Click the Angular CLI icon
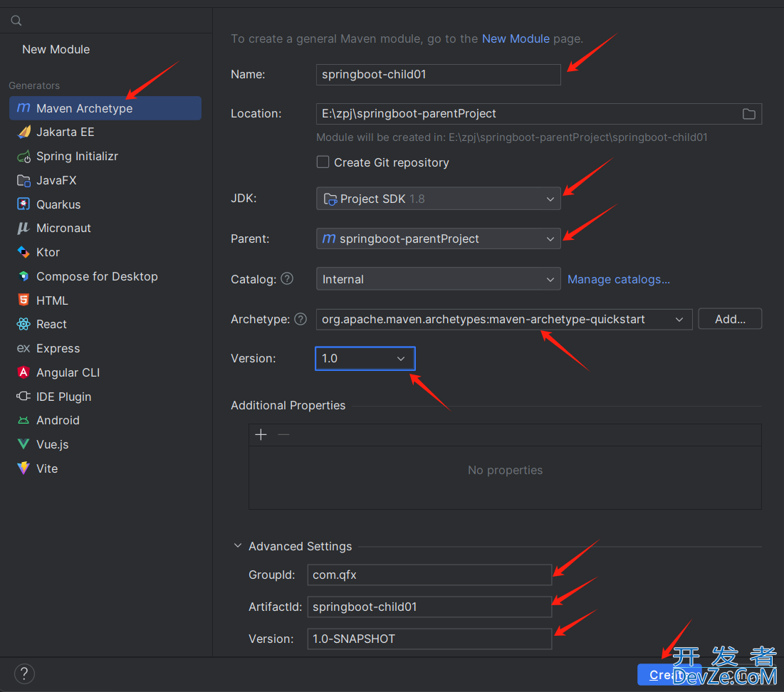This screenshot has width=784, height=692. coord(23,372)
